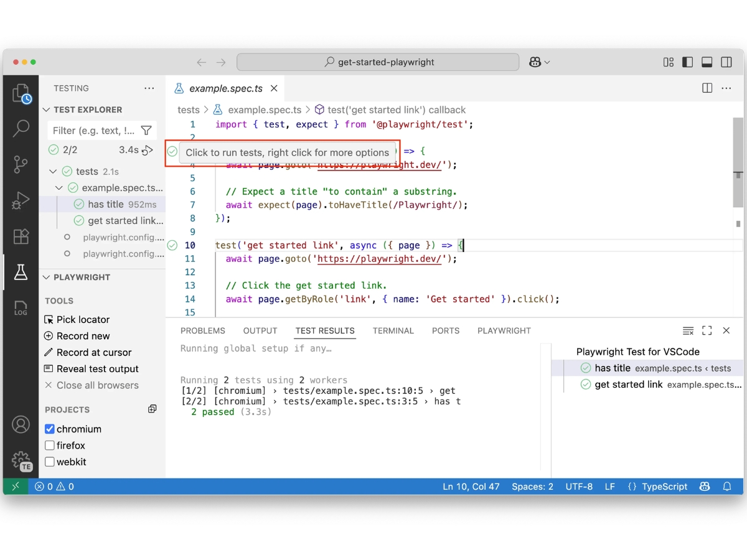Open the LOG view in activity bar
The height and width of the screenshot is (560, 747).
pos(21,308)
